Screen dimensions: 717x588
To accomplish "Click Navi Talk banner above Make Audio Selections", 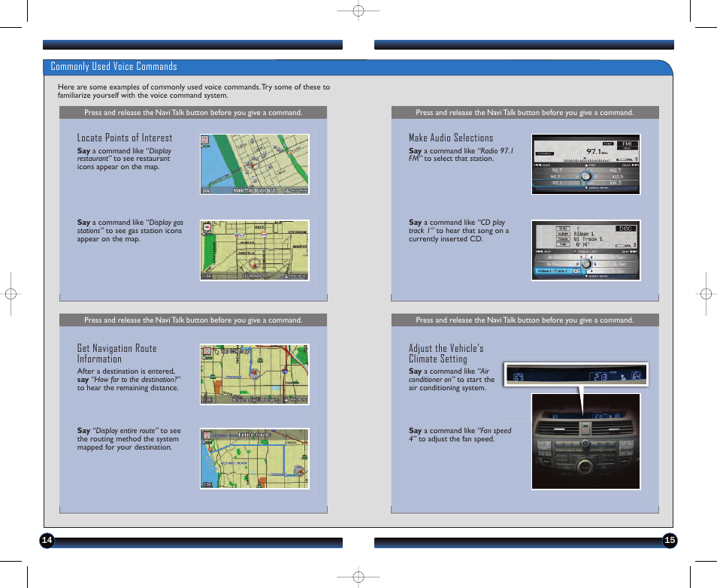I will (x=525, y=113).
